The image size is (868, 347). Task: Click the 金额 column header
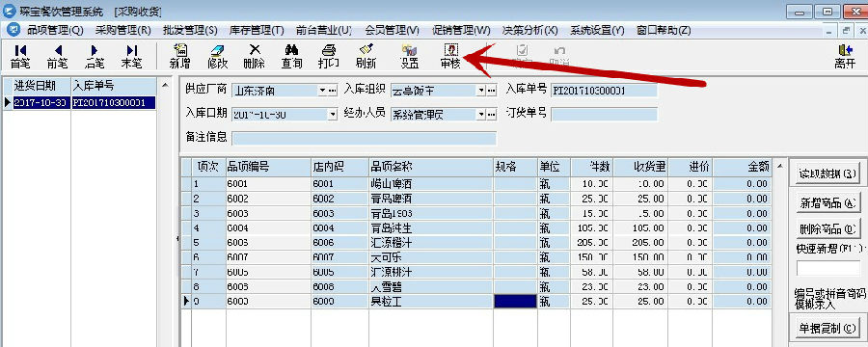(x=743, y=167)
